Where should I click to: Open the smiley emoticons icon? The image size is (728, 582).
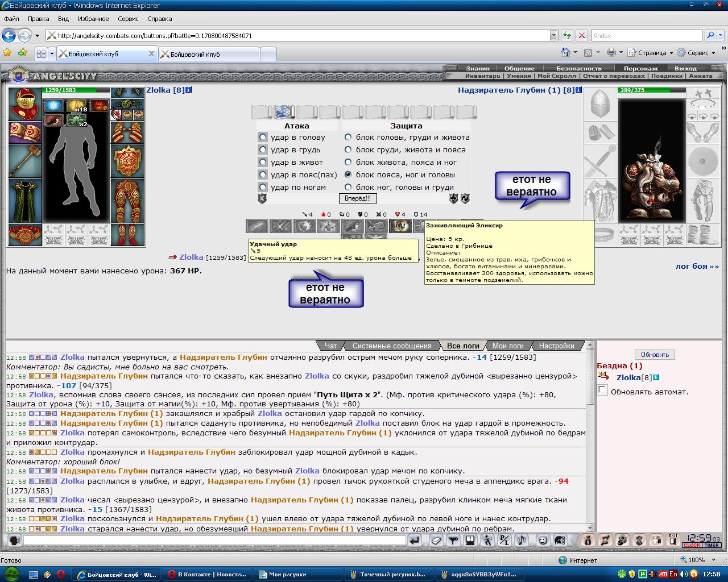pyautogui.click(x=543, y=540)
